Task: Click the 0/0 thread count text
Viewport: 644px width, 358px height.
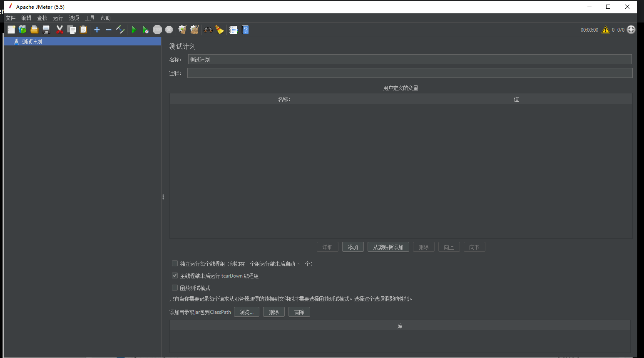Action: [x=621, y=30]
